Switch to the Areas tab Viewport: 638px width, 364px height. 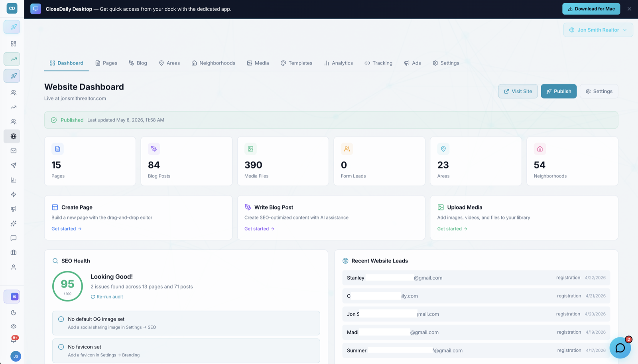169,63
